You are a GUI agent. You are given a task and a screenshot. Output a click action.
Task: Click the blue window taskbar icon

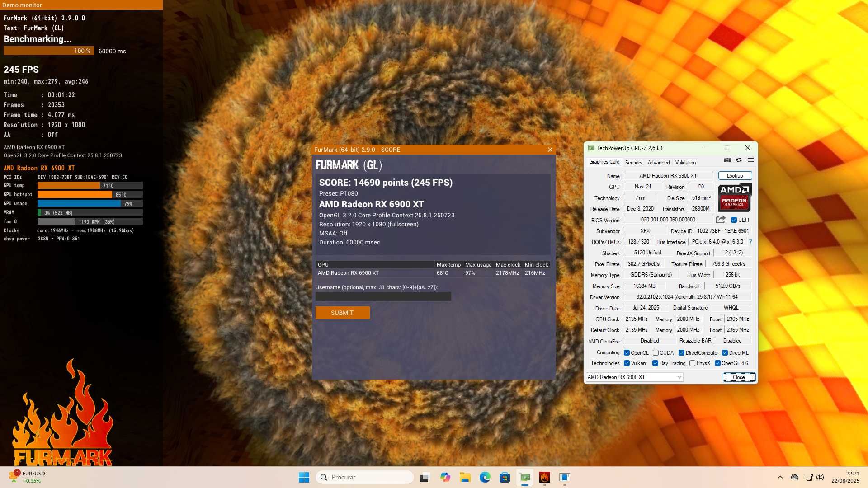[565, 477]
